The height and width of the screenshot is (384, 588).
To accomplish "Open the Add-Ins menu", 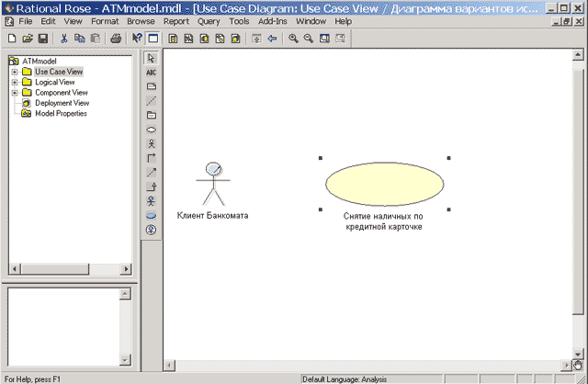I will [x=272, y=21].
